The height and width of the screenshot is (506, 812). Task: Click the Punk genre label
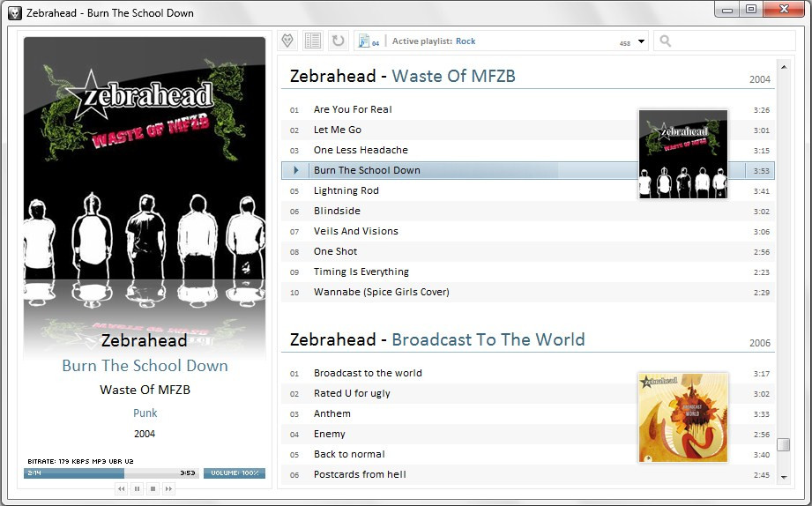(x=145, y=413)
